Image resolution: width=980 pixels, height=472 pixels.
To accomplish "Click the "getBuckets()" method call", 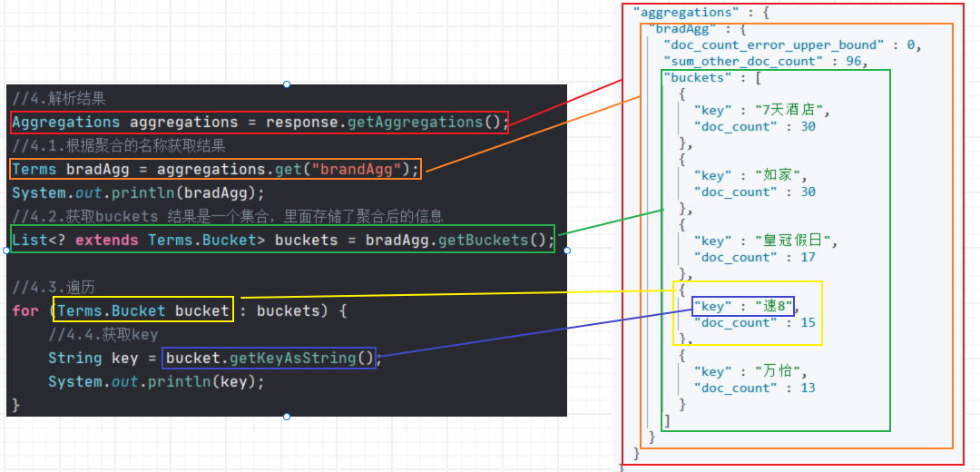I will (x=493, y=240).
